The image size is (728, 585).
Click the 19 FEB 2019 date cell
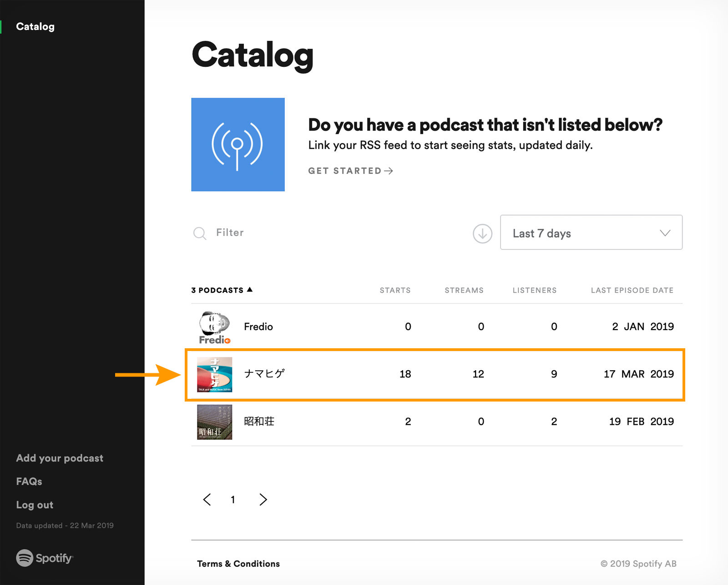click(642, 421)
